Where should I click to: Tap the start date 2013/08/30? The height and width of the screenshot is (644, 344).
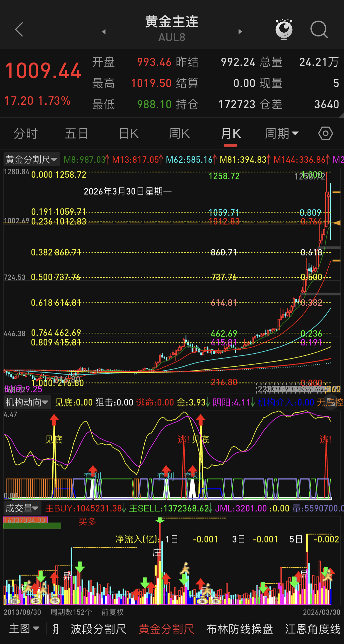[22, 612]
